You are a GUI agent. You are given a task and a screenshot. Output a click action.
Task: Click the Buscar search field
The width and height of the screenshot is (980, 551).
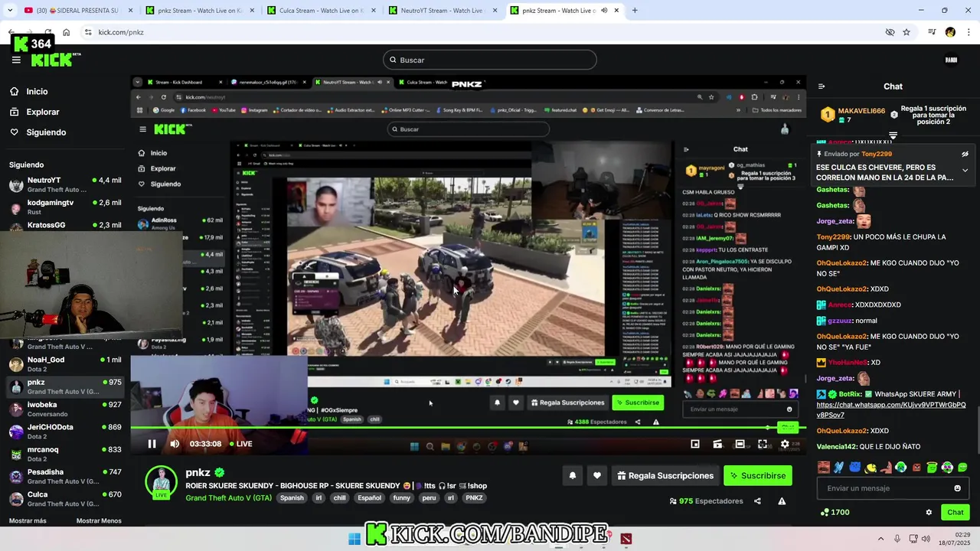coord(490,60)
